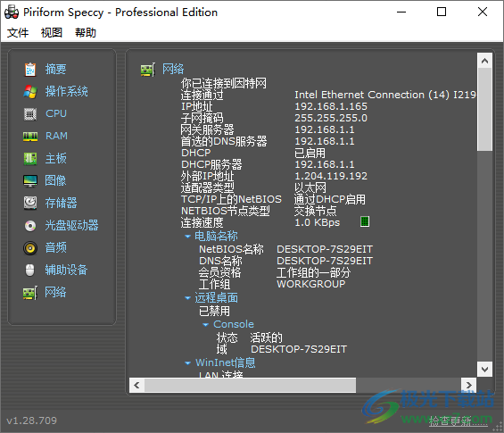Screen dimensions: 504x433
Task: Click the 以太网 adapter type value
Action: [x=310, y=187]
